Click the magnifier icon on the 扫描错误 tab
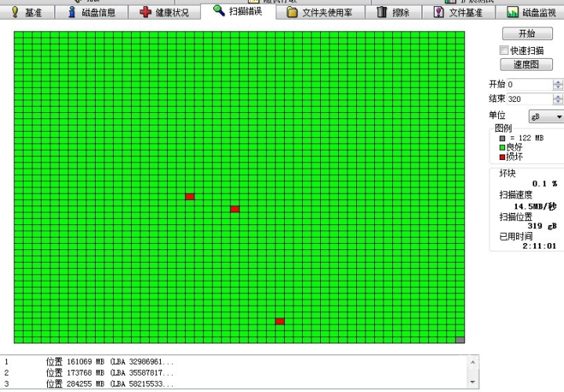 (219, 11)
